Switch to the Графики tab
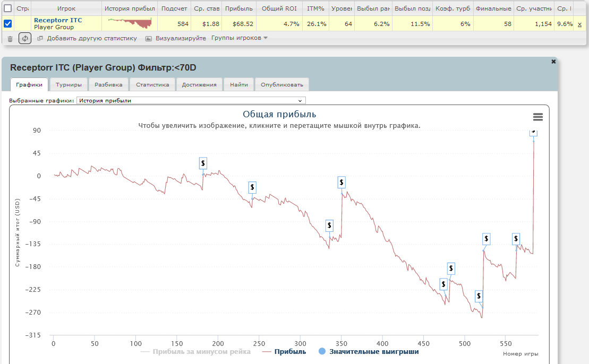 [x=29, y=84]
